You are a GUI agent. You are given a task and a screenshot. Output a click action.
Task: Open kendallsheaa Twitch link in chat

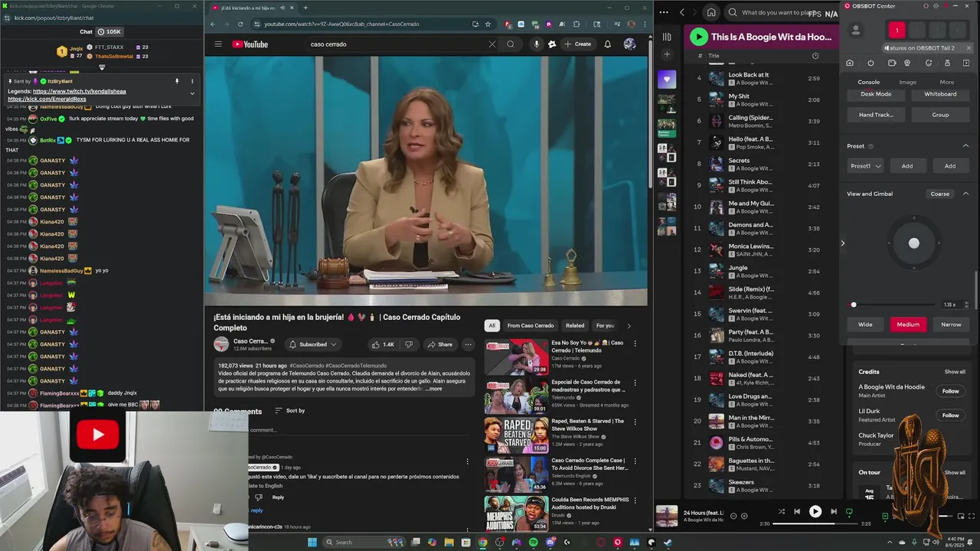click(x=80, y=91)
